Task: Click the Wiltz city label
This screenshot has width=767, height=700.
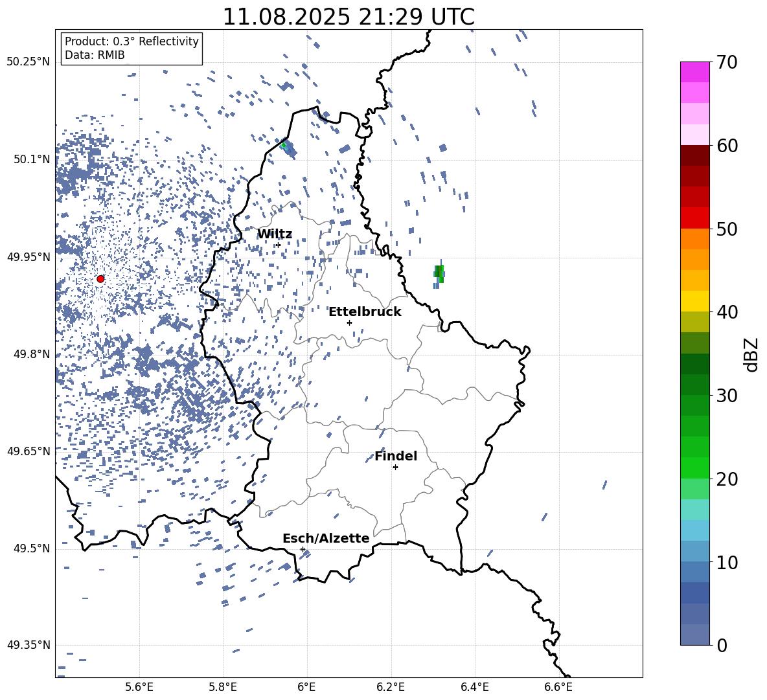Action: [x=275, y=234]
